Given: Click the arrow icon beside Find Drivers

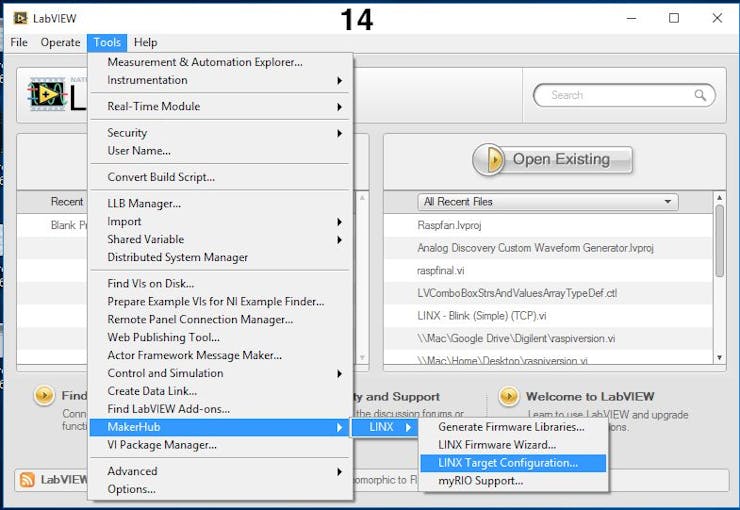Looking at the screenshot, I should 44,395.
